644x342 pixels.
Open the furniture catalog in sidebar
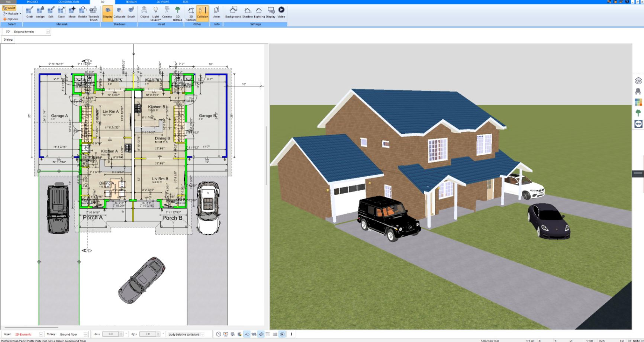tap(638, 91)
